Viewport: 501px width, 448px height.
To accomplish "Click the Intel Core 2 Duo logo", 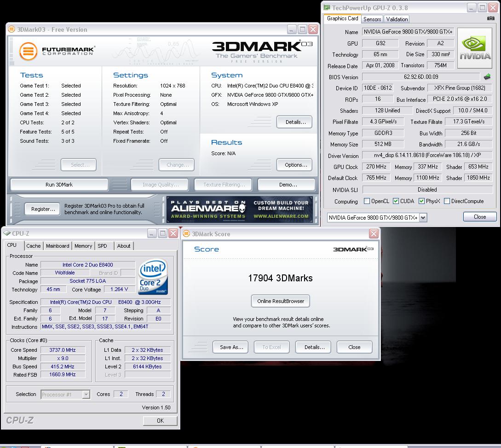I will [x=153, y=276].
